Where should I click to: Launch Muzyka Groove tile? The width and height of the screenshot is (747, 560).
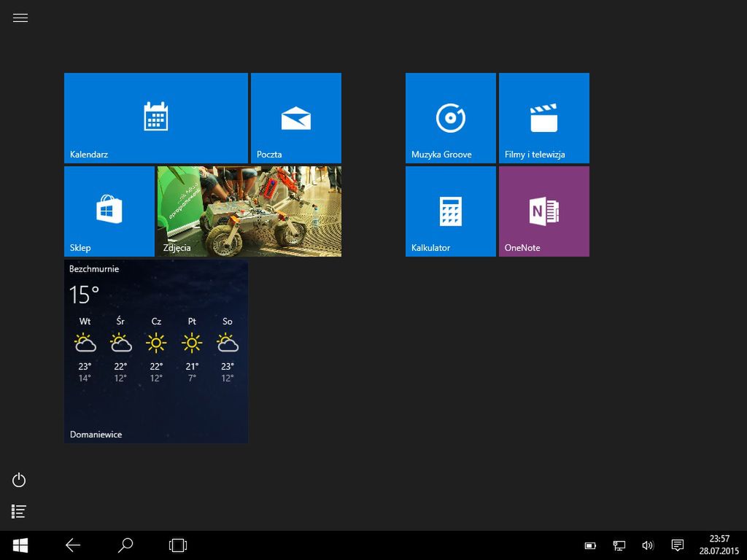point(450,117)
